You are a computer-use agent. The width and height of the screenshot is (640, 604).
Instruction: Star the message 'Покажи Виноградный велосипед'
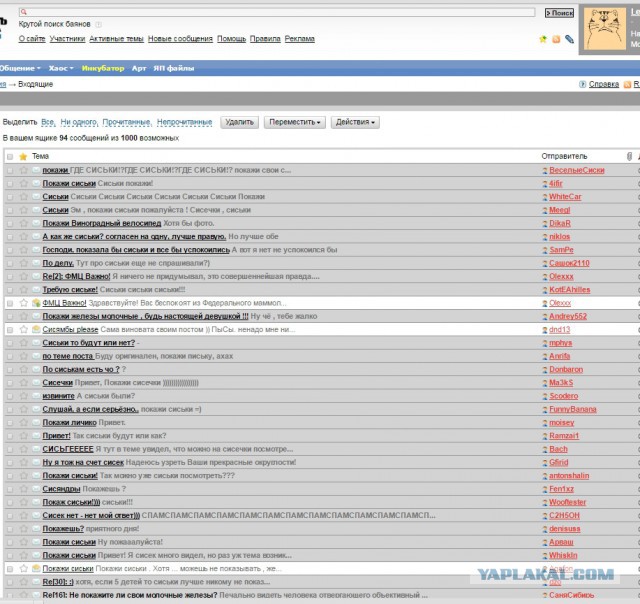point(23,223)
